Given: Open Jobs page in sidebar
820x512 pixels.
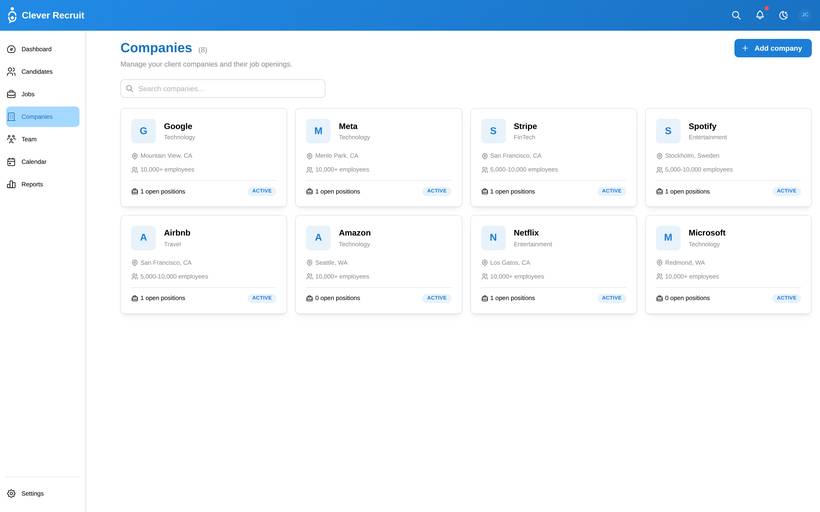Looking at the screenshot, I should pos(43,94).
